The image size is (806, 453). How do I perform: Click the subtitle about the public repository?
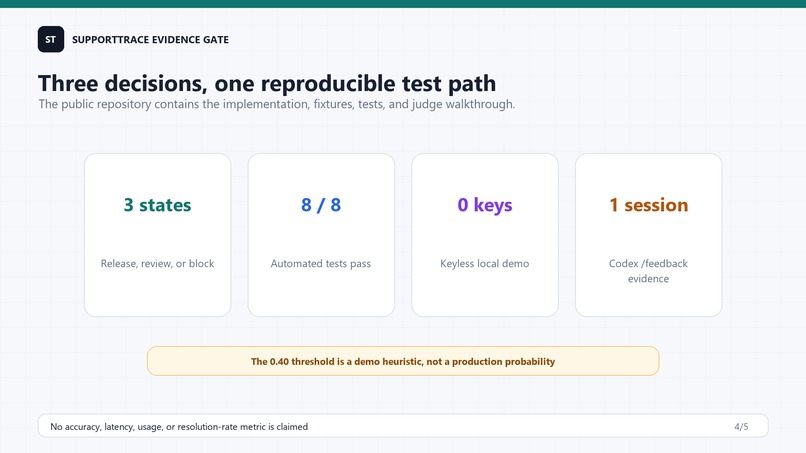coord(277,104)
